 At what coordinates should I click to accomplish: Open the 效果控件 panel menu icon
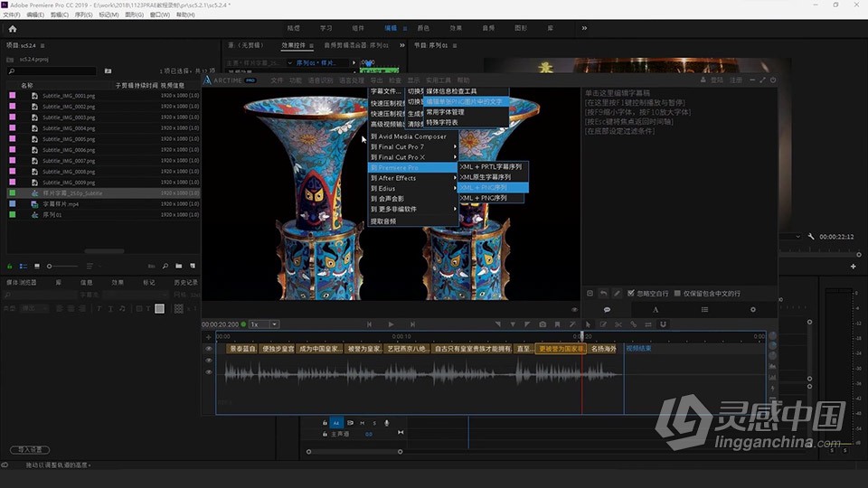tap(312, 45)
